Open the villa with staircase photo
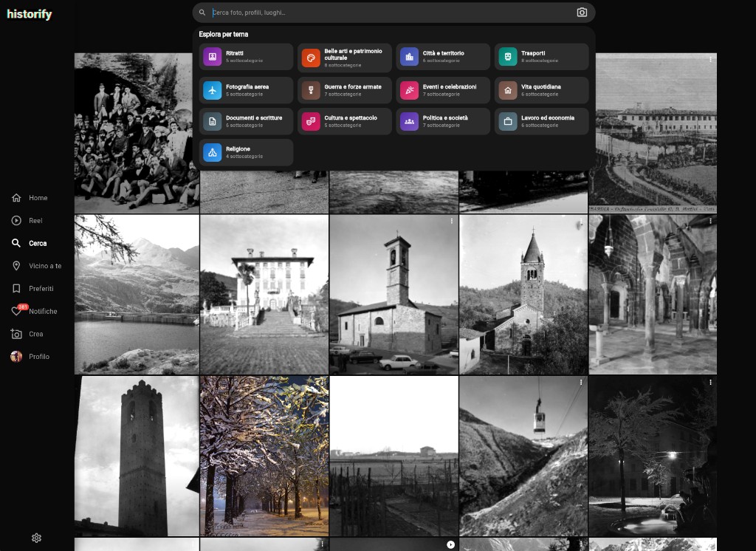 click(264, 294)
